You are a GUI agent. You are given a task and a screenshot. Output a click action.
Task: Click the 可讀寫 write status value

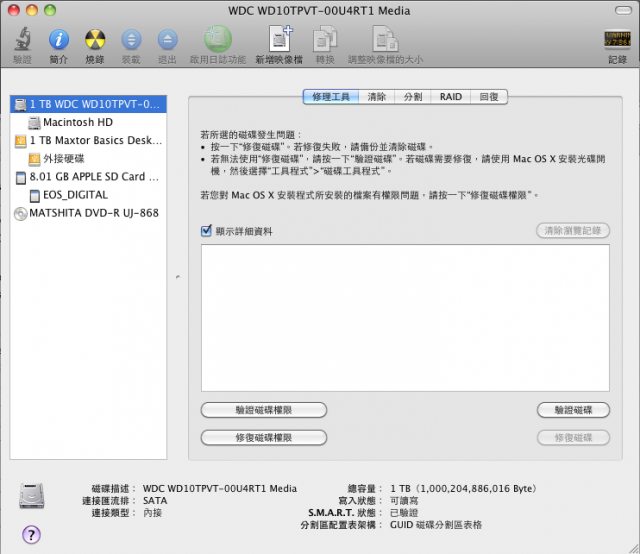tap(404, 501)
